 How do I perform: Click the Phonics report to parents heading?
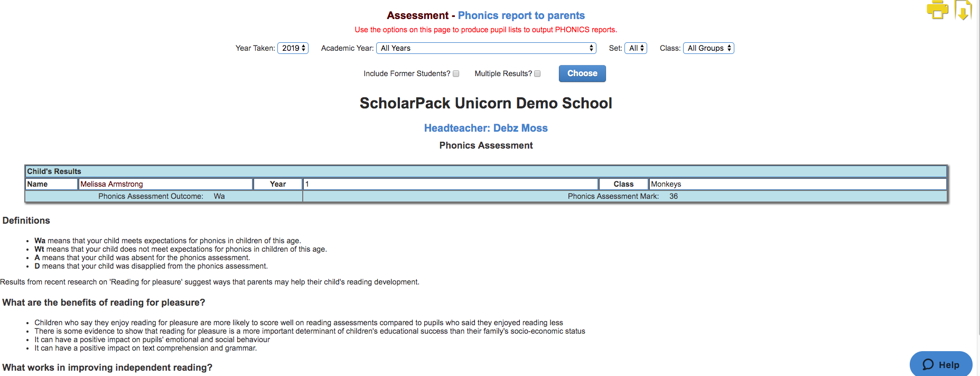[521, 15]
